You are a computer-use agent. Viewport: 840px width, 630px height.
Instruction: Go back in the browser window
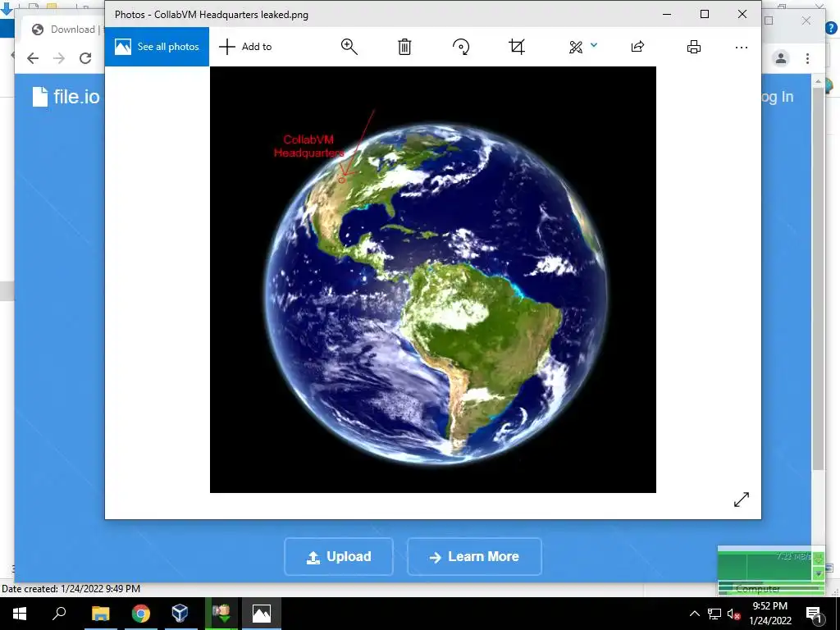pos(33,58)
